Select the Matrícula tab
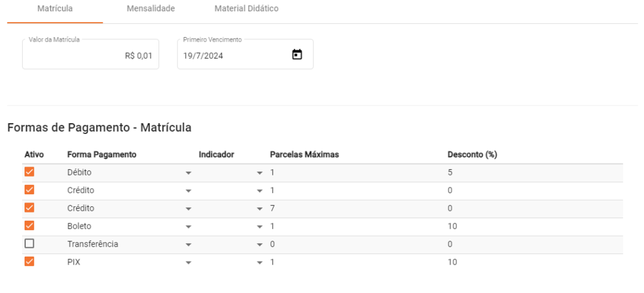Image resolution: width=644 pixels, height=293 pixels. pos(55,9)
